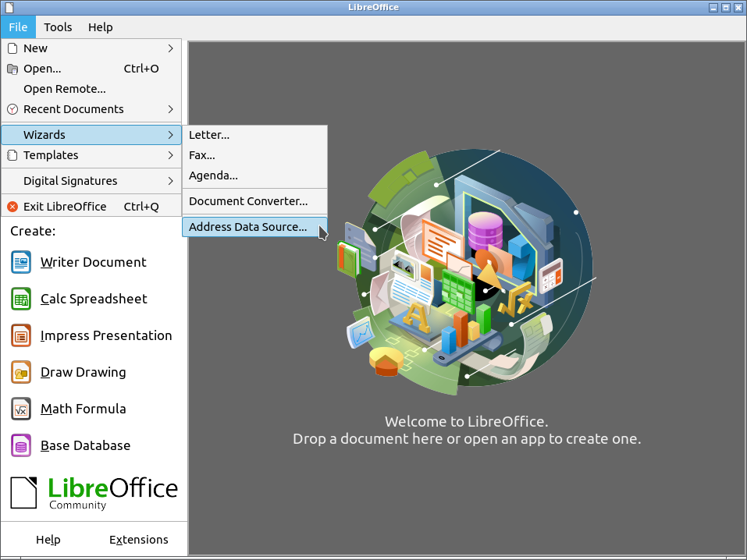Choose Address Data Source... entry
Viewport: 747px width, 560px height.
tap(255, 227)
